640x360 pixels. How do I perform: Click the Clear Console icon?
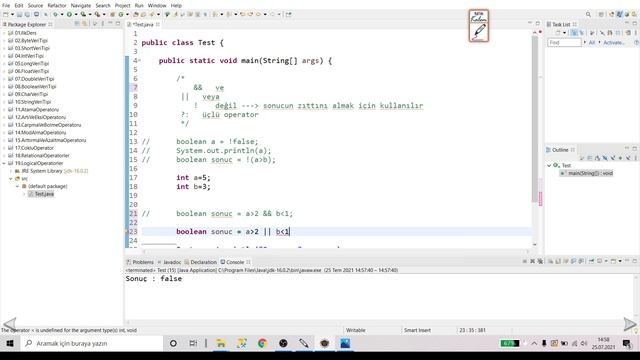pos(550,261)
